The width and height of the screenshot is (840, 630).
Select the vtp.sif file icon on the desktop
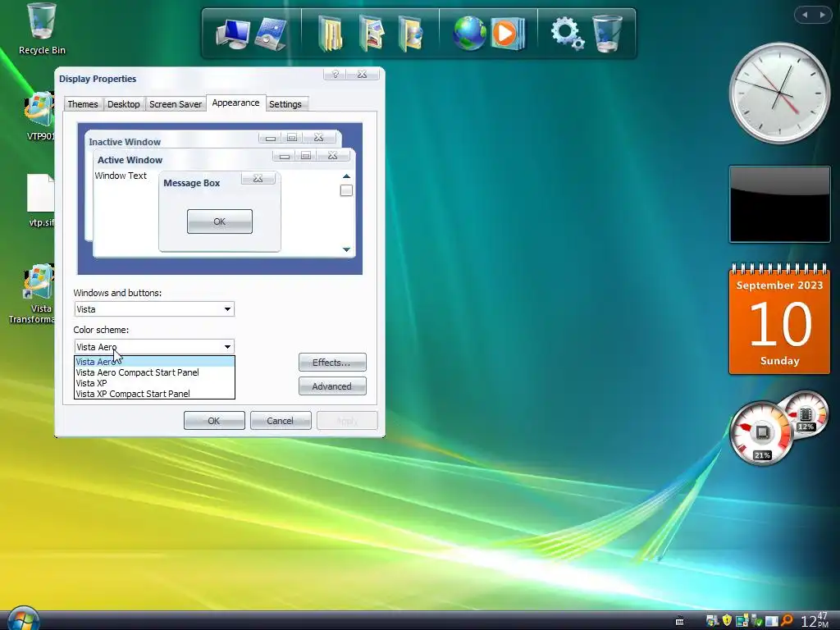pyautogui.click(x=41, y=200)
